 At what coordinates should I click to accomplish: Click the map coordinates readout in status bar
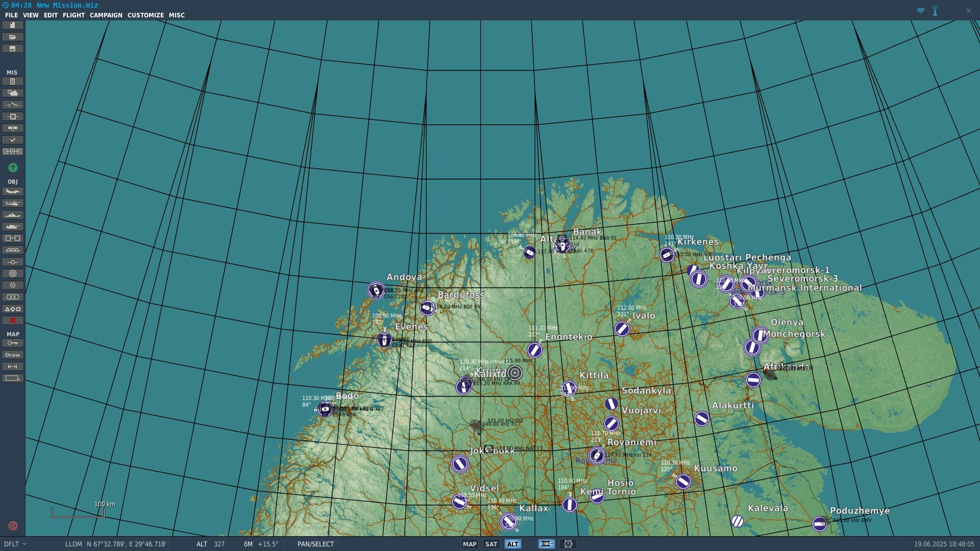point(126,544)
